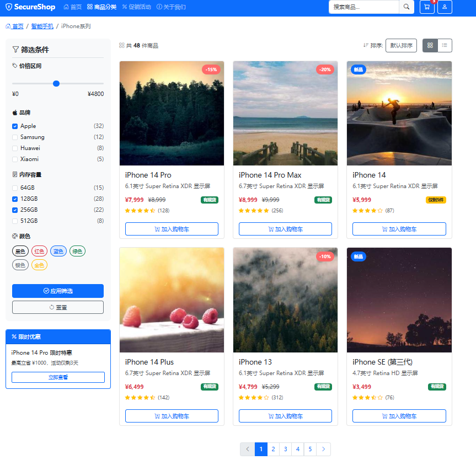The height and width of the screenshot is (465, 476).
Task: Add iPhone SE (第三代) to cart
Action: pyautogui.click(x=399, y=416)
